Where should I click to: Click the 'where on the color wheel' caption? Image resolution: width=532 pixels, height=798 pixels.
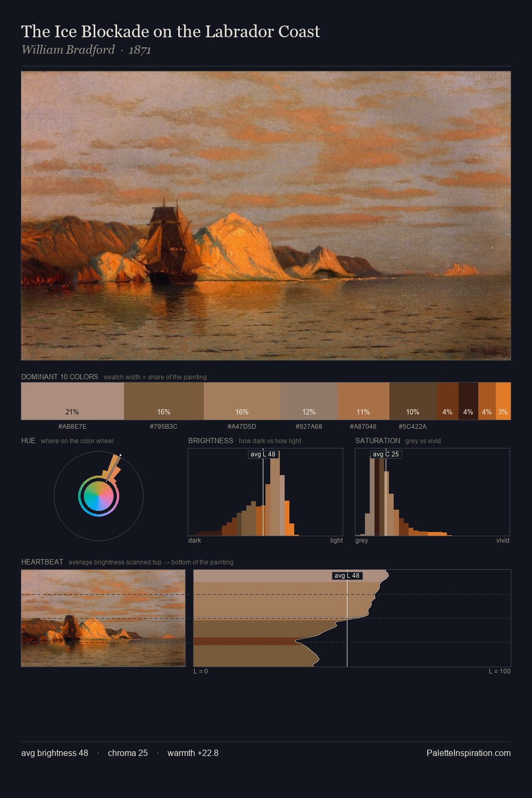click(77, 441)
